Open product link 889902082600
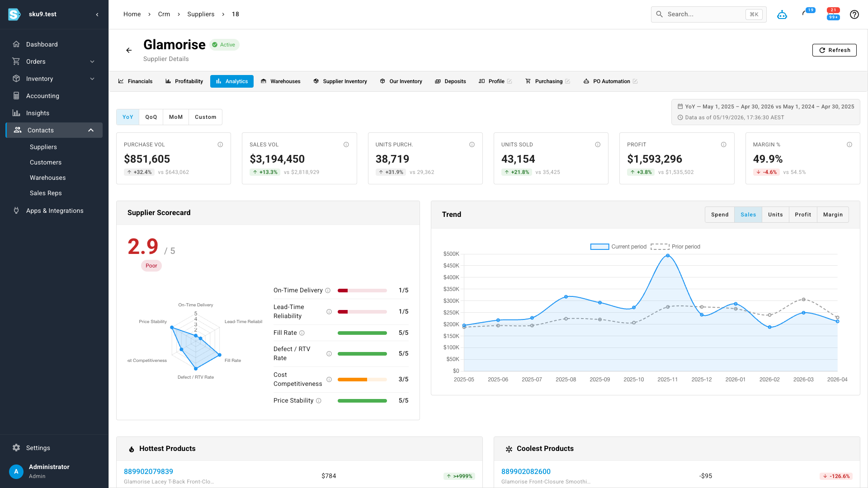868x488 pixels. (526, 471)
